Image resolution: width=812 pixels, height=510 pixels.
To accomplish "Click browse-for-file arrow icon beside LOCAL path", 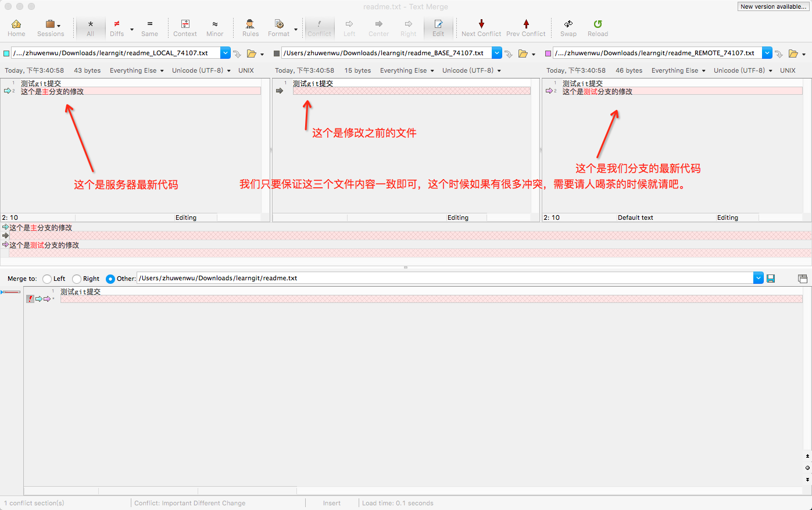I will (x=237, y=54).
